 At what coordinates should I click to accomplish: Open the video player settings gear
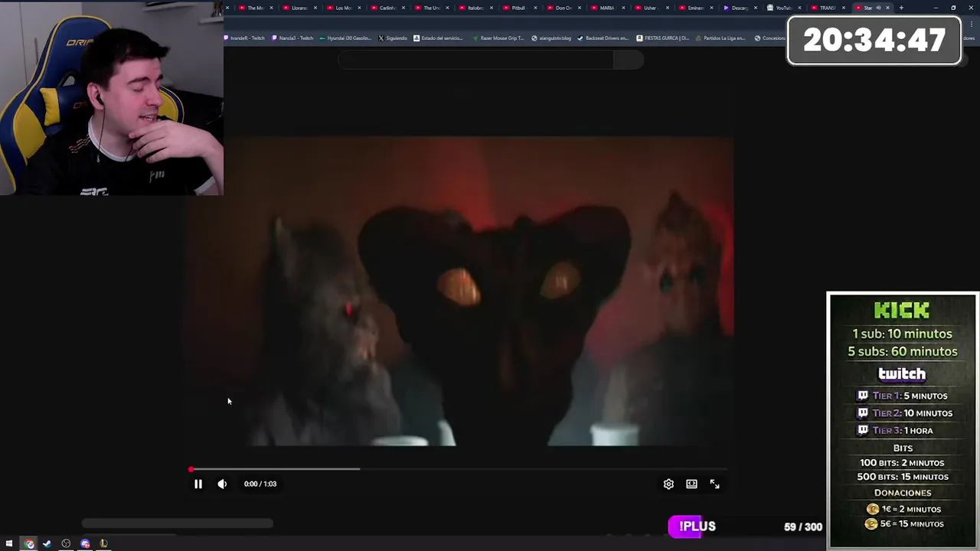668,484
